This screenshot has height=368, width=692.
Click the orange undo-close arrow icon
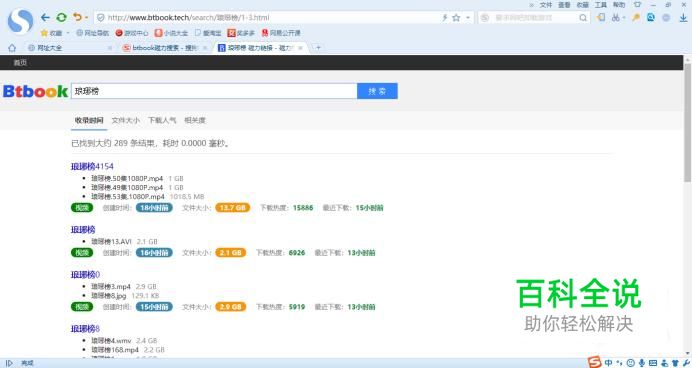[78, 17]
